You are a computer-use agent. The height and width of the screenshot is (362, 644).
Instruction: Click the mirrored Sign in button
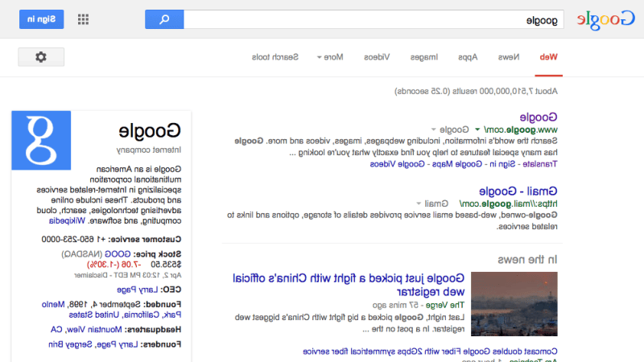[x=42, y=19]
